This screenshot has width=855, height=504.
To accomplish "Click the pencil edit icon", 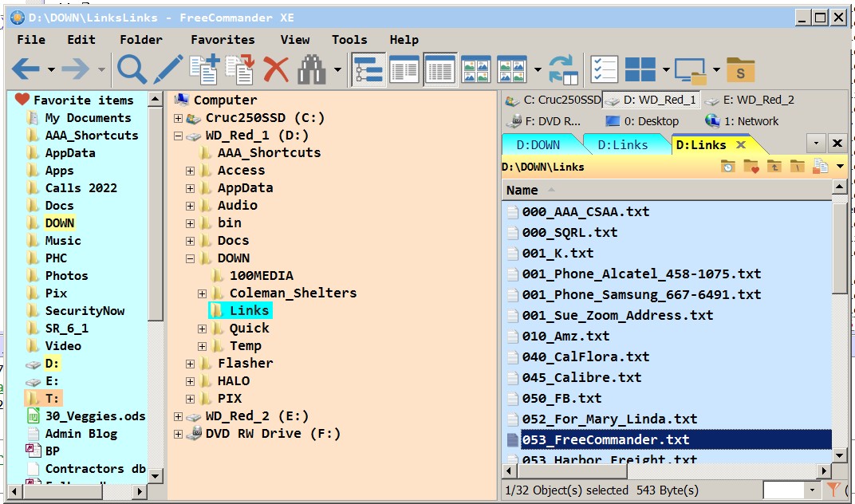I will pos(168,69).
